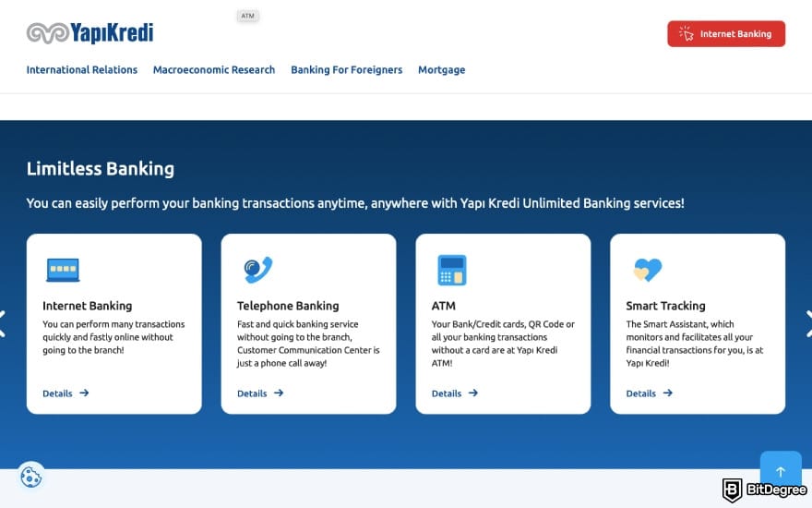
Task: Open Details link under Telephone Banking
Action: coord(260,393)
